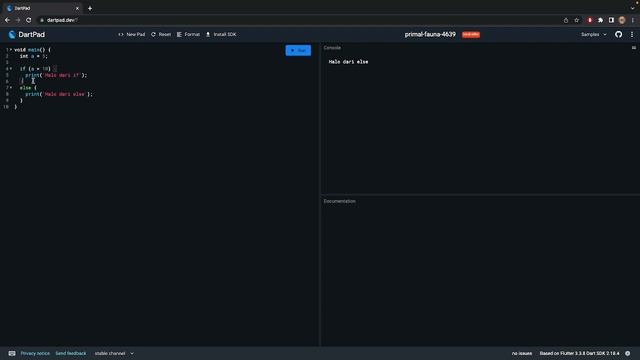Collapse the main function fold arrow
The height and width of the screenshot is (360, 640).
pos(11,50)
